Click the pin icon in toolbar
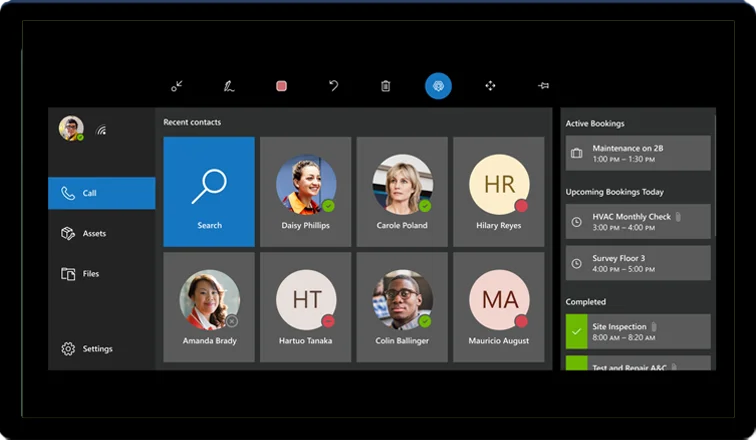Screen dimensions: 756x440 tap(543, 86)
